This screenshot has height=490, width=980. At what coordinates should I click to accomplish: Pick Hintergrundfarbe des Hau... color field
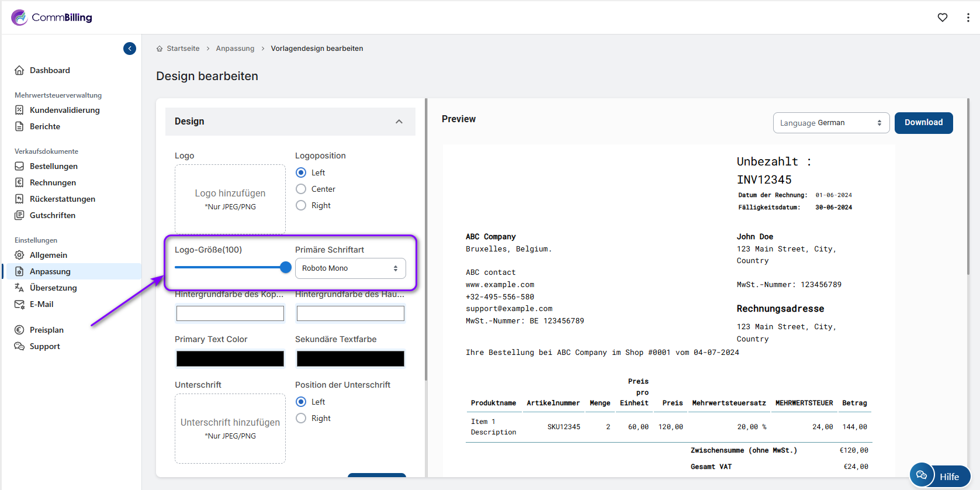point(351,313)
